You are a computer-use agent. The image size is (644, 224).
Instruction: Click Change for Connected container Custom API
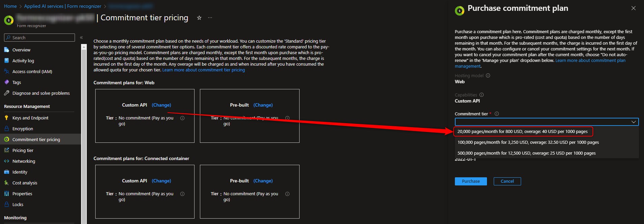[161, 181]
